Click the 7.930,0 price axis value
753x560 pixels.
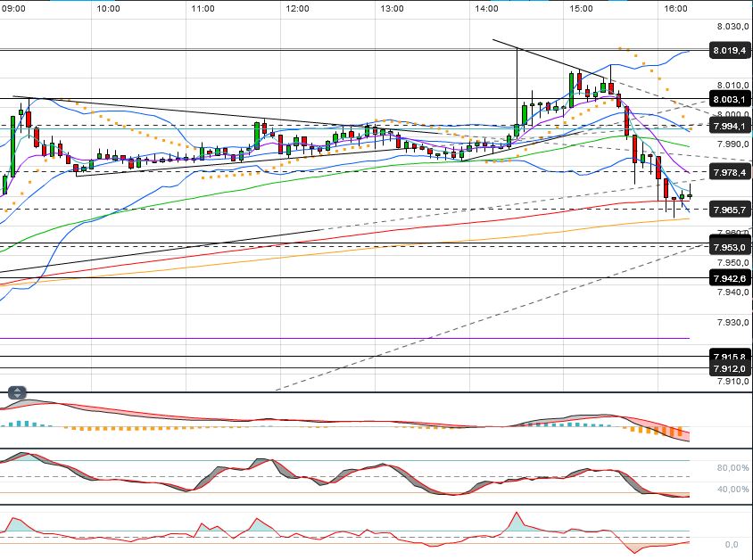(732, 323)
